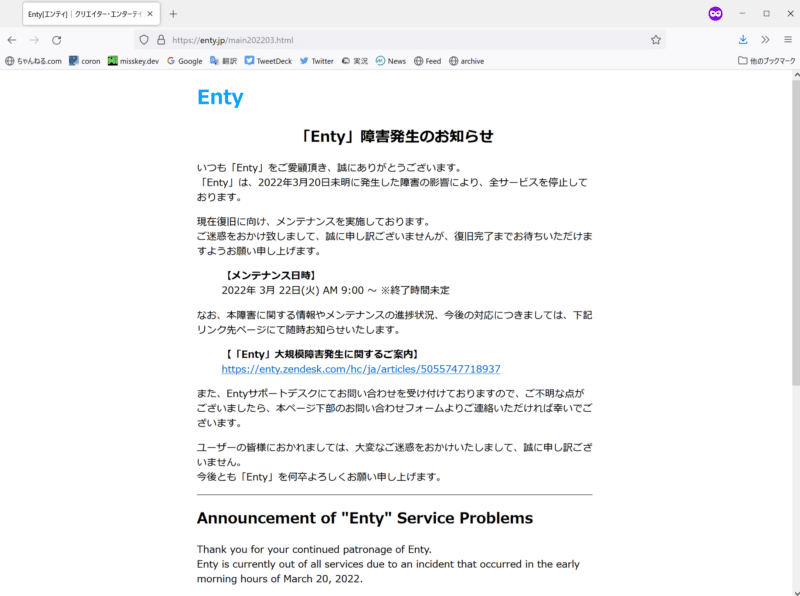Click the 【「Enty」大規模障害発生に関するご案内】 label

pyautogui.click(x=322, y=354)
